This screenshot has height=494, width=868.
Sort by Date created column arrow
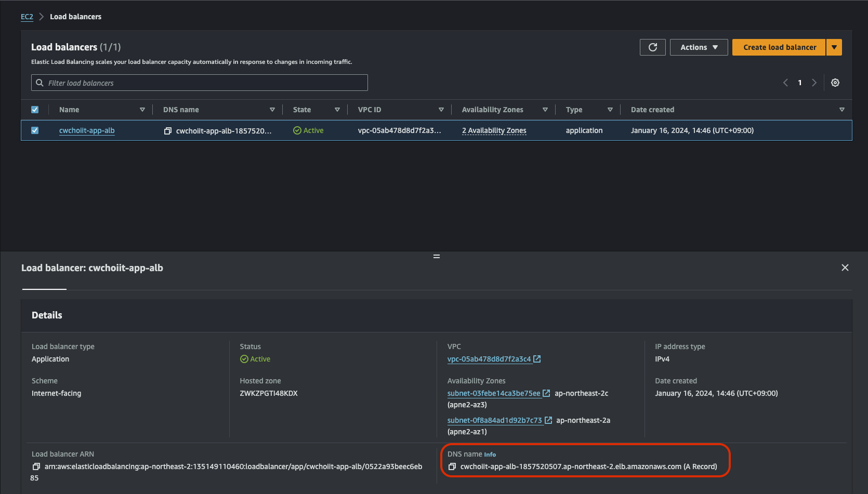pyautogui.click(x=842, y=110)
